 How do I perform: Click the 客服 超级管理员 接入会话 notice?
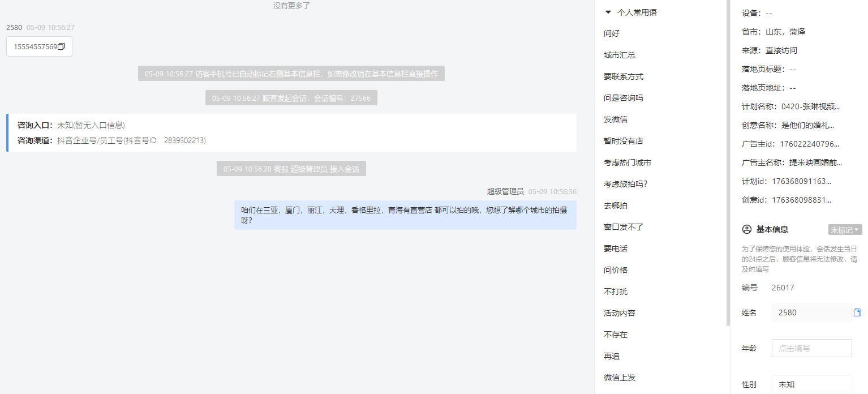point(291,169)
